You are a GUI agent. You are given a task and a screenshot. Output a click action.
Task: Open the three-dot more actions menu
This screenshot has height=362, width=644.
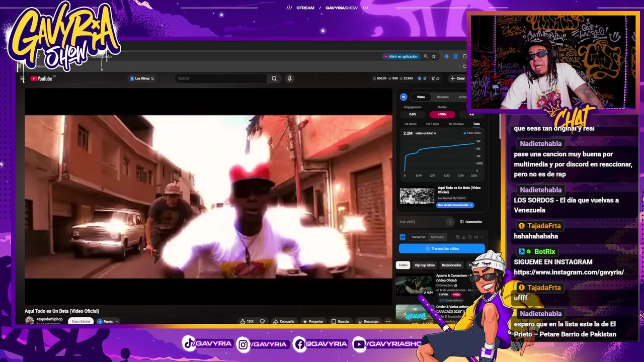point(388,321)
